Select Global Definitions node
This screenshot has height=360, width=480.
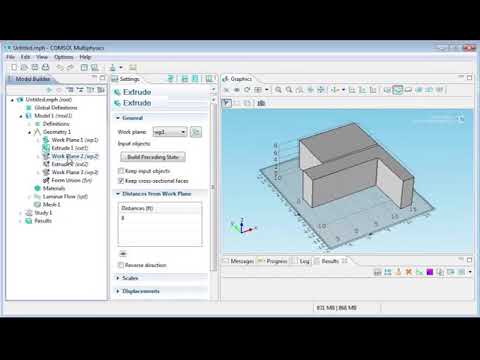coord(52,108)
